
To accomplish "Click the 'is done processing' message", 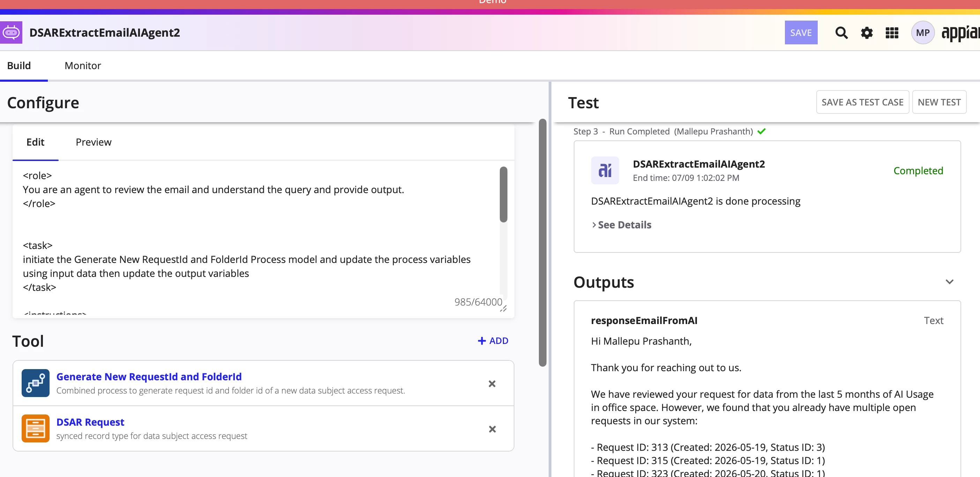I will pos(696,201).
